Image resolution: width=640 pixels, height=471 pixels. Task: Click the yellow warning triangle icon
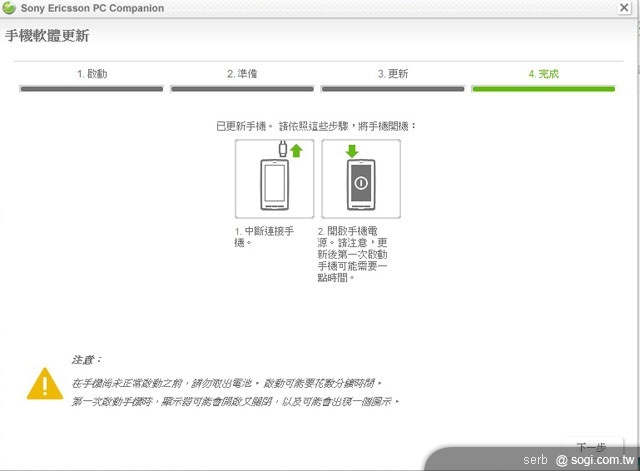(x=44, y=383)
